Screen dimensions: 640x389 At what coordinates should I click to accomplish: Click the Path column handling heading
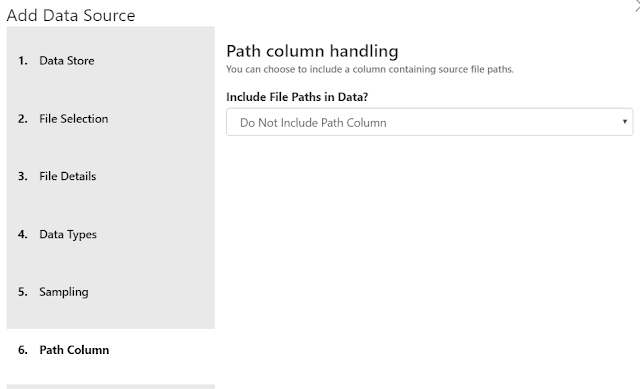point(312,51)
